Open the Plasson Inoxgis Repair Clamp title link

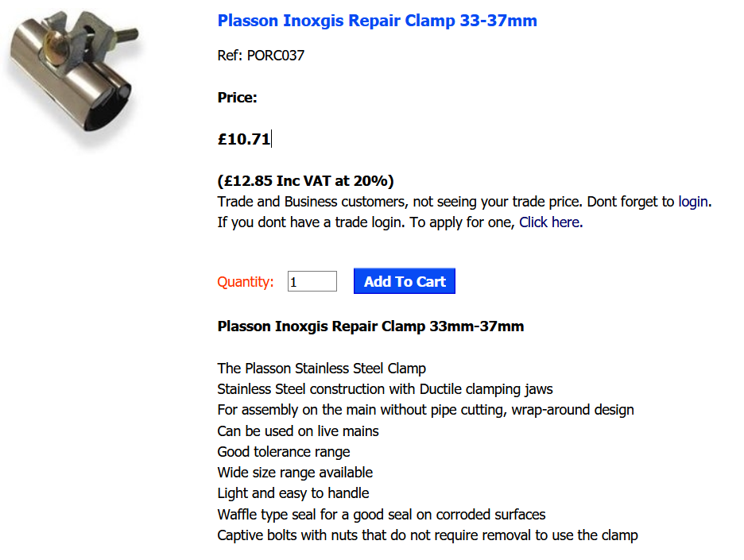click(377, 20)
